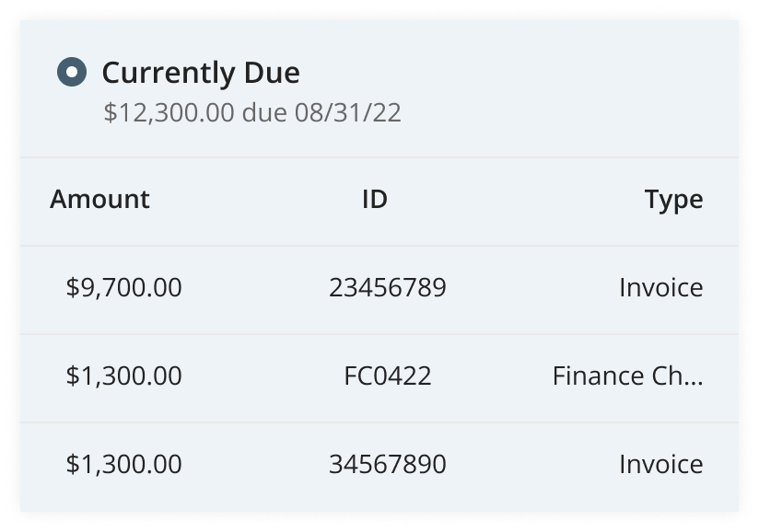This screenshot has width=759, height=532.
Task: Open invoice 34567890
Action: pyautogui.click(x=388, y=466)
